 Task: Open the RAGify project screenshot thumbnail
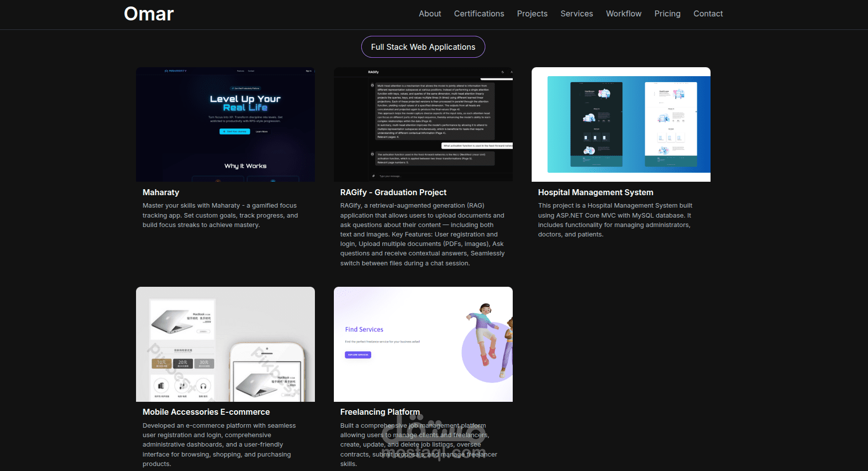(x=423, y=124)
